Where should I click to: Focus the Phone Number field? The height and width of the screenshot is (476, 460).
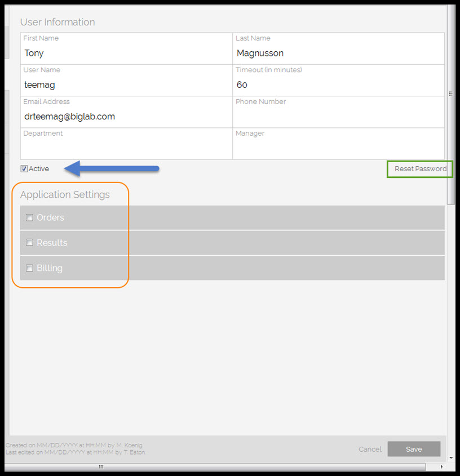[x=338, y=117]
